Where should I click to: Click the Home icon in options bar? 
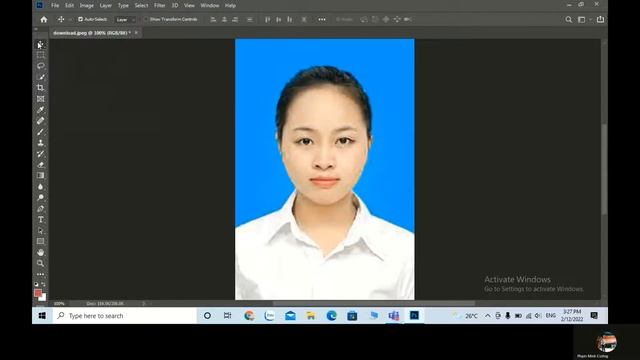[44, 19]
